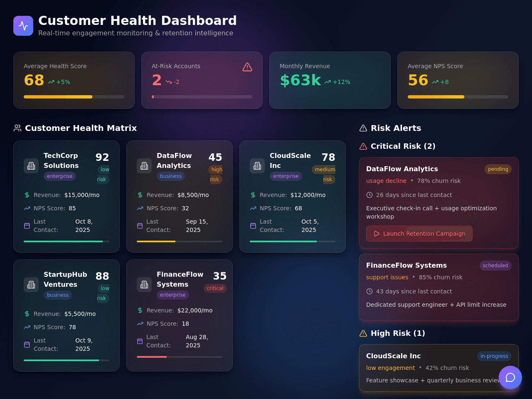Click the downward trend icon next to -2
This screenshot has width=532, height=399.
(x=169, y=82)
